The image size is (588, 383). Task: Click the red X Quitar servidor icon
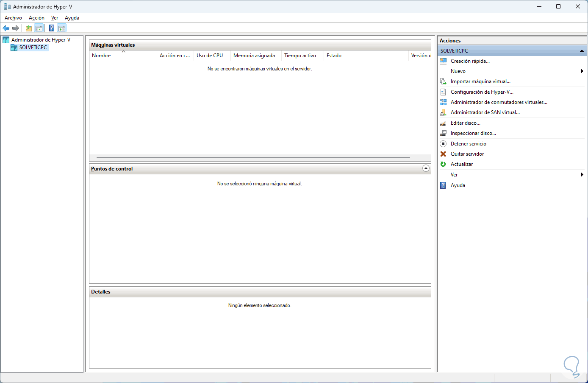click(443, 154)
